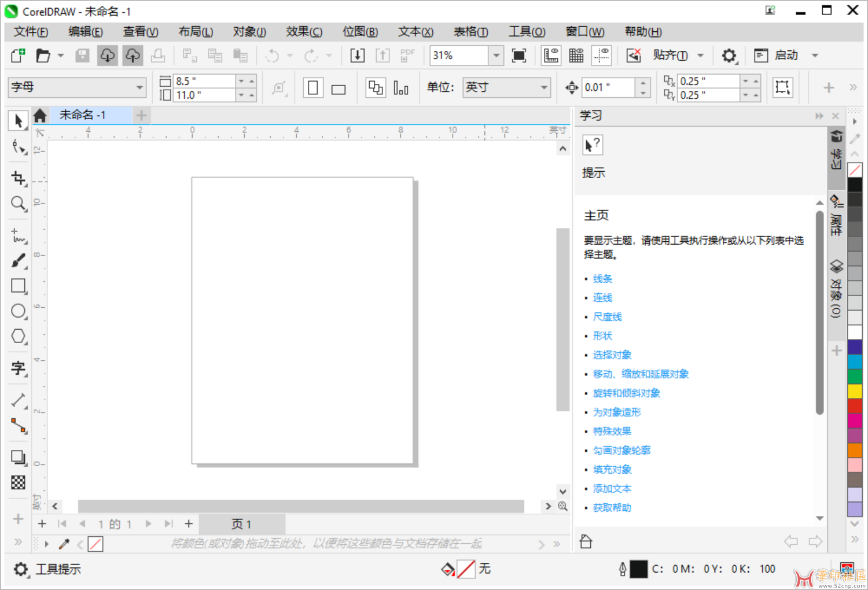Select the Polygon tool
The height and width of the screenshot is (590, 868).
19,336
